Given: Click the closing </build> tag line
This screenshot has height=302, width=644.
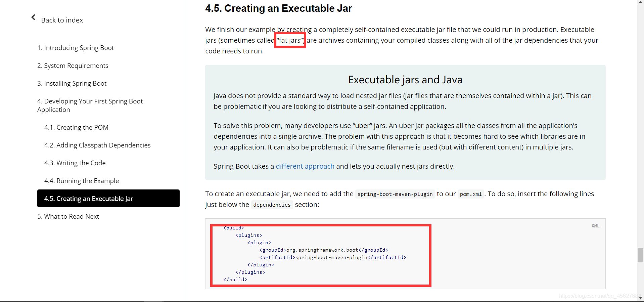Looking at the screenshot, I should pyautogui.click(x=235, y=279).
